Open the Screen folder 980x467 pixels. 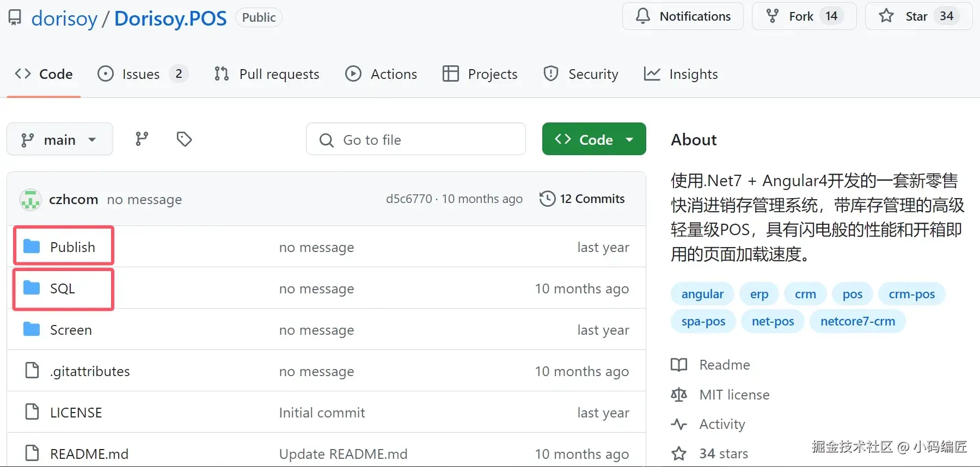click(71, 330)
